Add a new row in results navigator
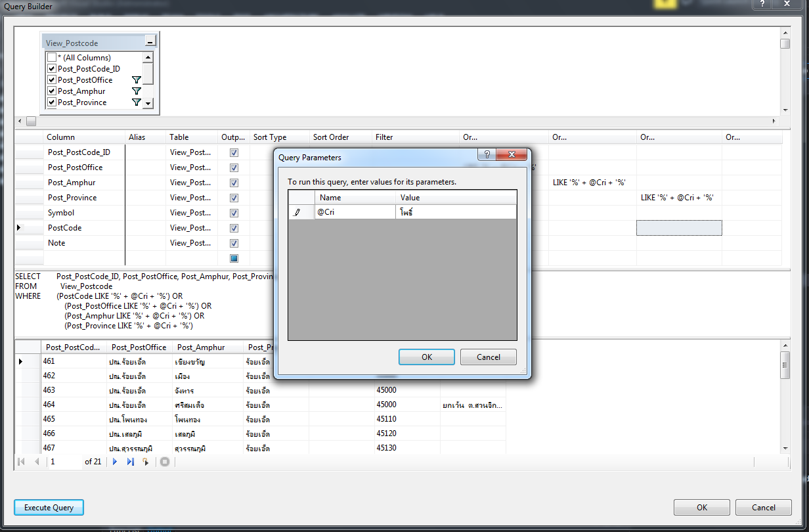809x532 pixels. [146, 462]
